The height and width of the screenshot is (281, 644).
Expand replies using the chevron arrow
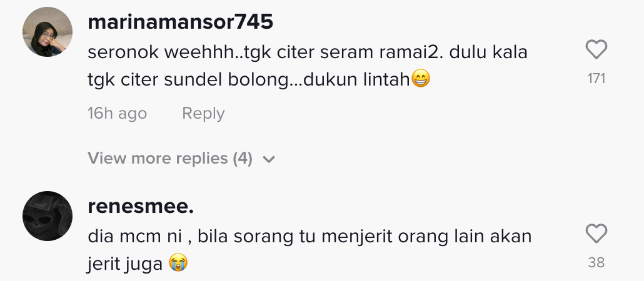click(269, 159)
